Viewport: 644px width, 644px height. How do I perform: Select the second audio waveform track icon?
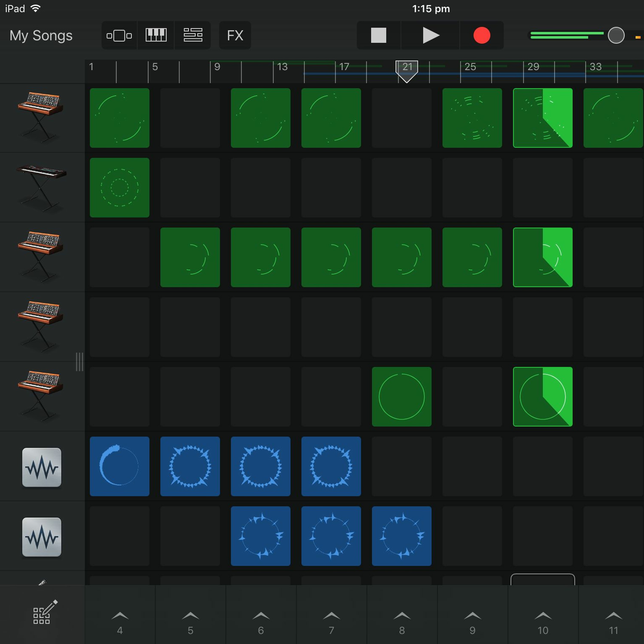tap(42, 537)
